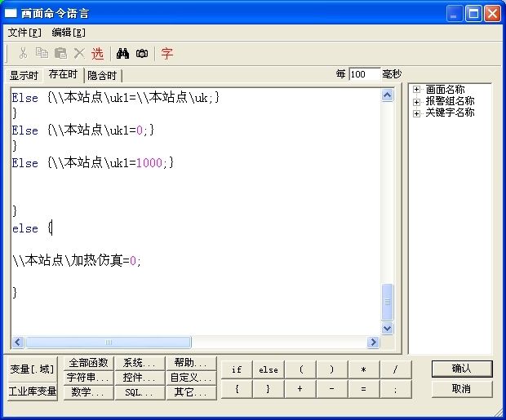Select 报警组名称 label in tree
Image resolution: width=506 pixels, height=420 pixels.
pos(450,101)
